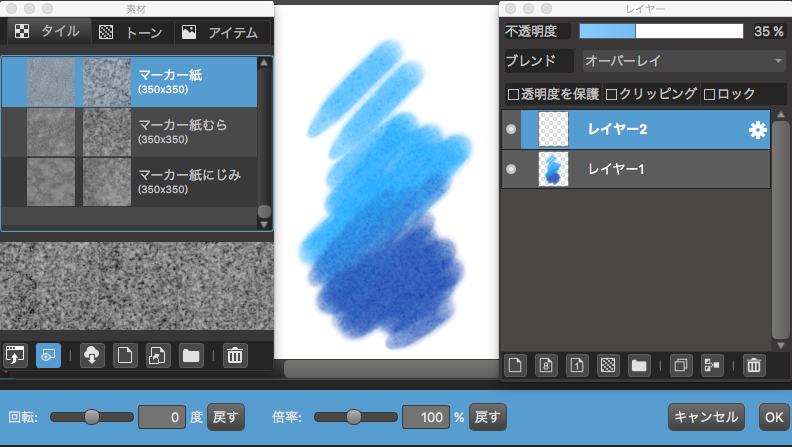
Task: Enable the ロック checkbox
Action: (x=709, y=94)
